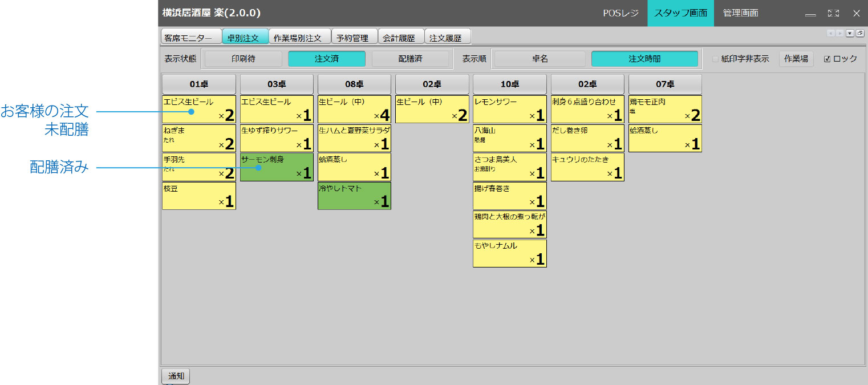The image size is (868, 385).
Task: Tap the 枝豆 ×1 order card
Action: 199,196
